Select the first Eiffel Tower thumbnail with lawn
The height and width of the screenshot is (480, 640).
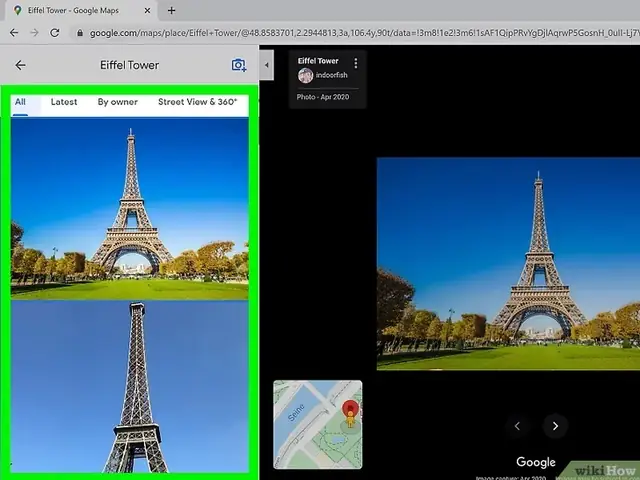tap(129, 209)
